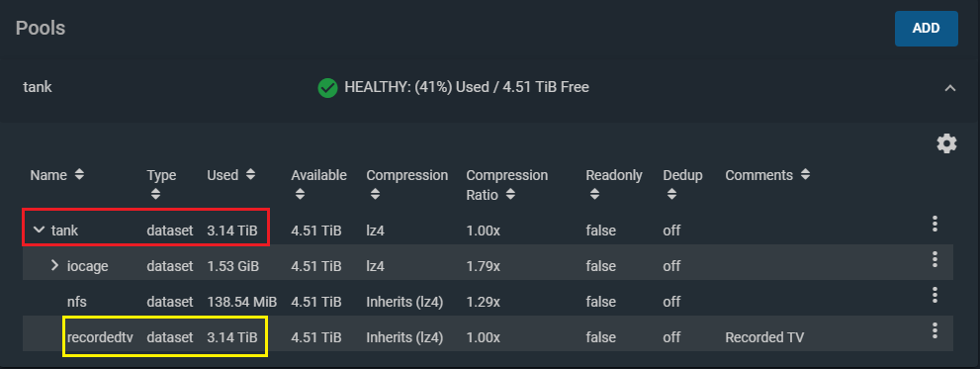This screenshot has width=980, height=369.
Task: Select the recordedtv dataset name
Action: (x=100, y=337)
